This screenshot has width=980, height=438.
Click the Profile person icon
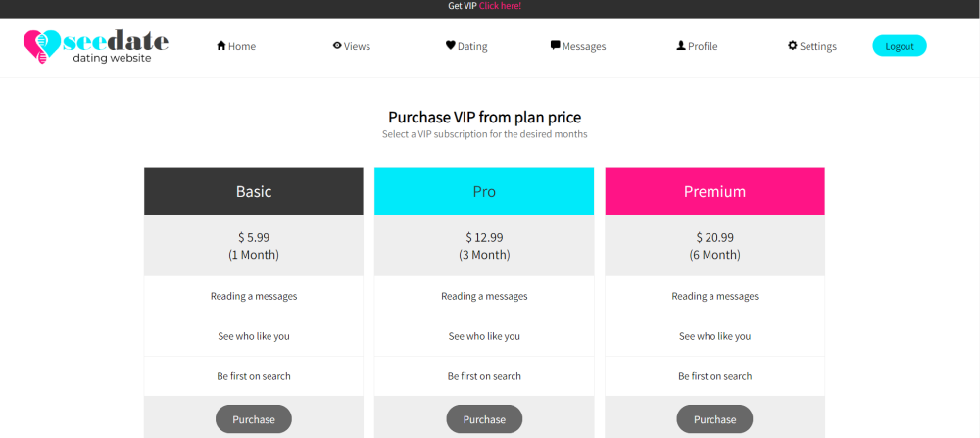681,46
